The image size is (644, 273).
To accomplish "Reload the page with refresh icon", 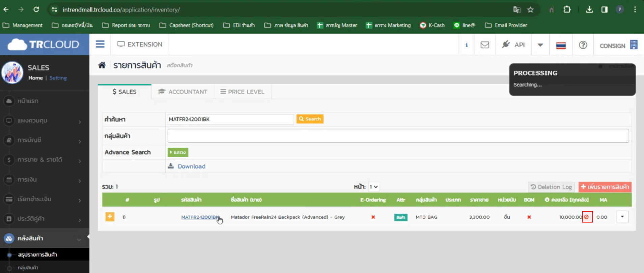I will 36,9.
